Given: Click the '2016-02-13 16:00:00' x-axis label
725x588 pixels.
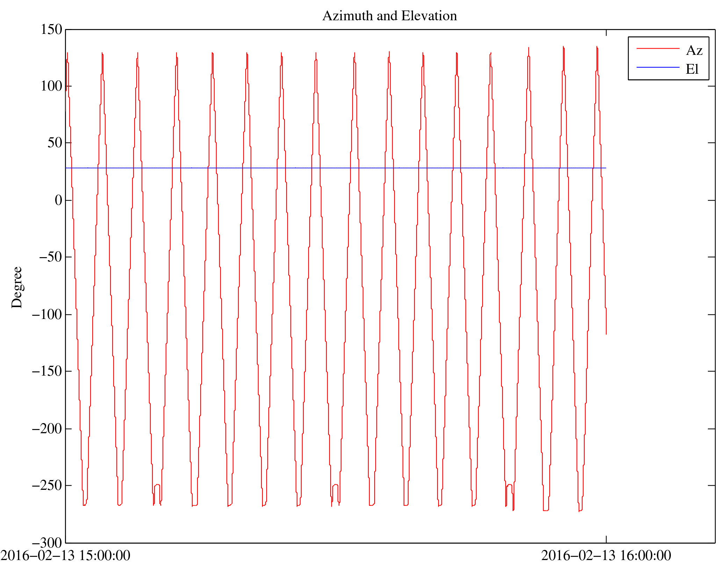Looking at the screenshot, I should click(x=606, y=556).
